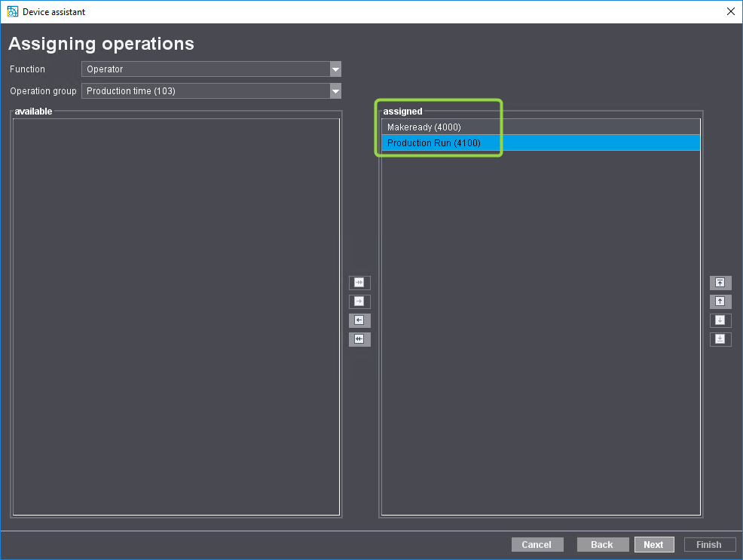Click the move-all-left double arrow icon

coord(359,338)
